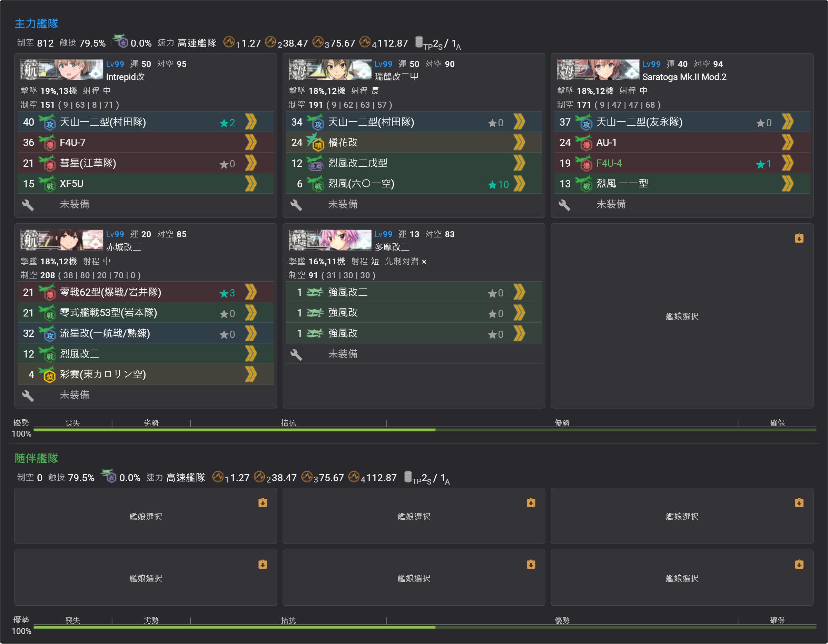
Task: Click clipboard import icon in empty main fleet slot
Action: point(799,238)
